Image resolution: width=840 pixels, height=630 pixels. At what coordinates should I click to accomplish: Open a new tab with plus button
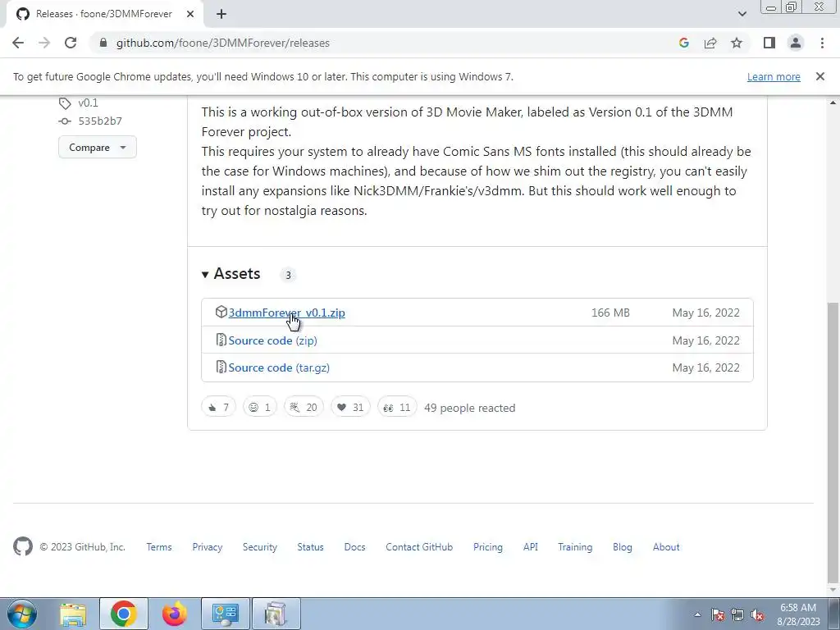coord(221,14)
